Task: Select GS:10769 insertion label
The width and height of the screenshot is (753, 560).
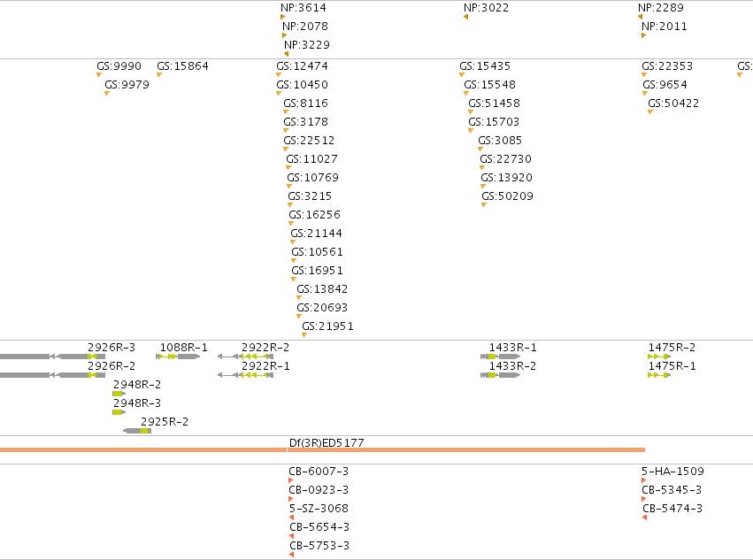Action: click(x=313, y=178)
